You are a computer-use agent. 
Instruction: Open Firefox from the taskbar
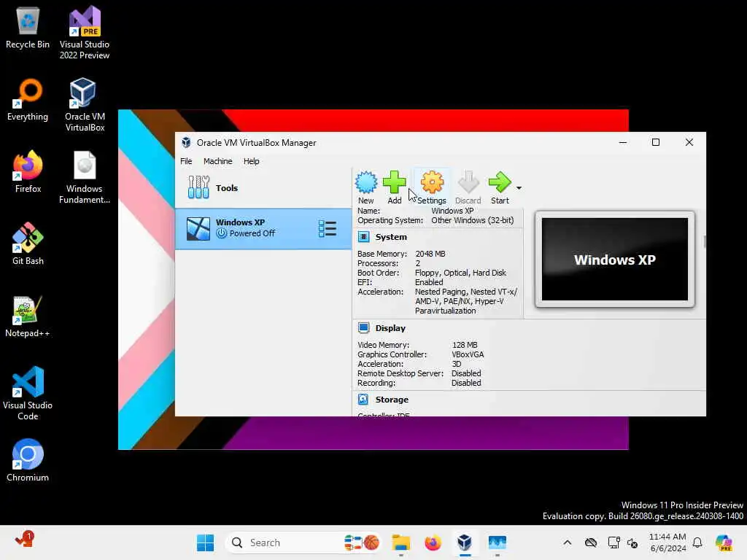433,542
